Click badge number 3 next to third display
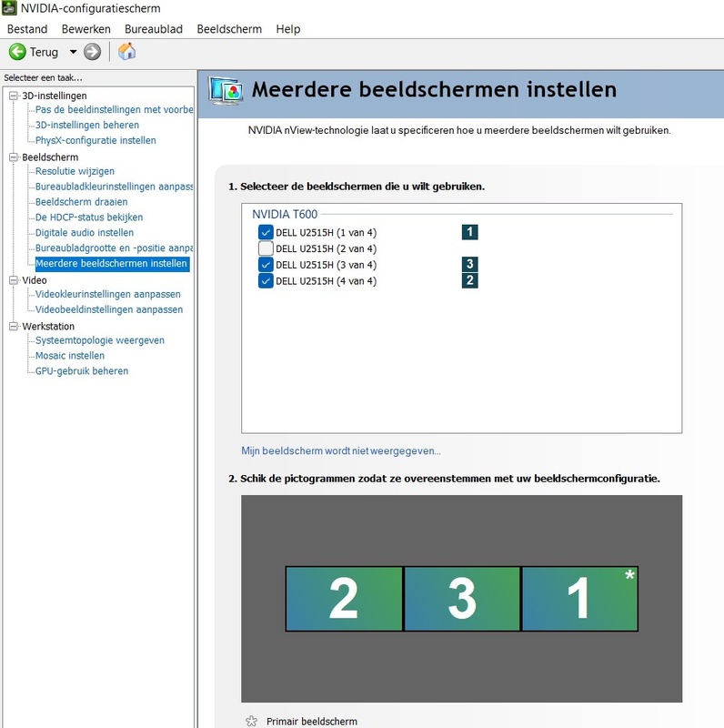Image resolution: width=724 pixels, height=728 pixels. coord(469,264)
